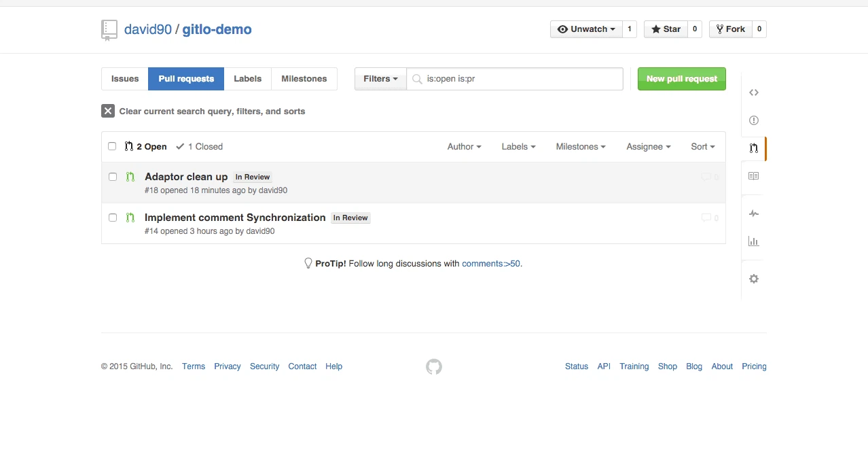
Task: Click the New pull request button
Action: (x=681, y=79)
